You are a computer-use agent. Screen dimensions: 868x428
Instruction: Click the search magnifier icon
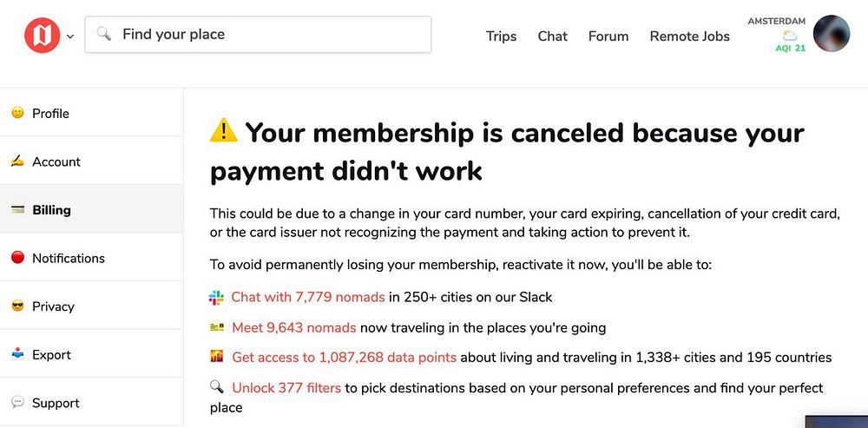point(104,35)
